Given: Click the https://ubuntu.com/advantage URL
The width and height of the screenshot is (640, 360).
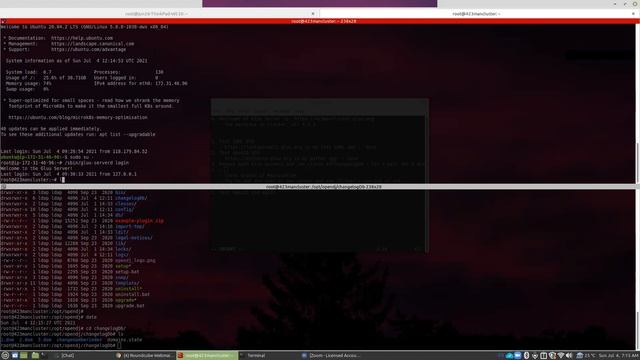Looking at the screenshot, I should tap(89, 49).
